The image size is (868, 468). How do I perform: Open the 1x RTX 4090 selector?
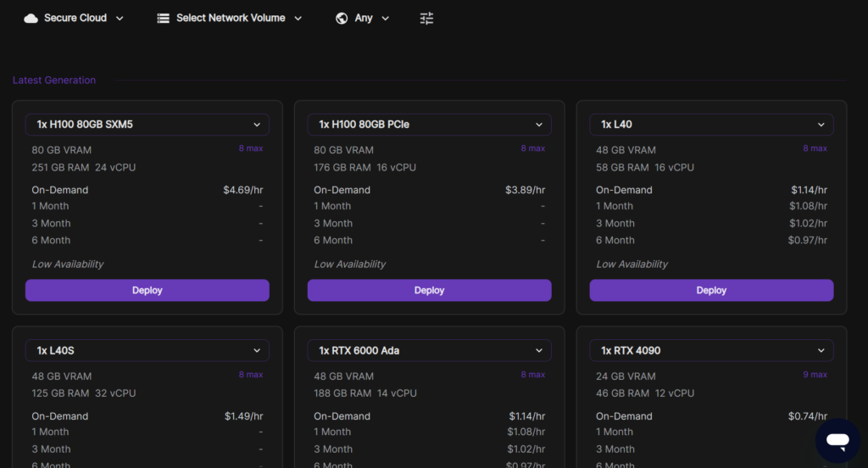tap(711, 351)
